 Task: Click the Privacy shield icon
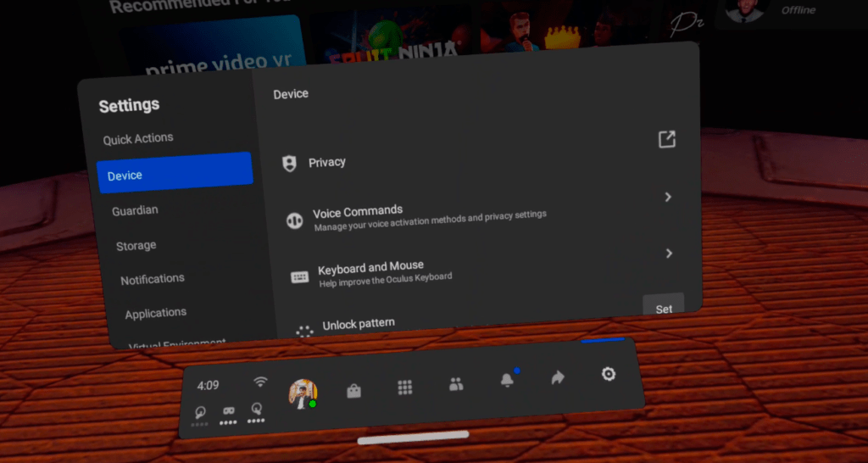290,164
